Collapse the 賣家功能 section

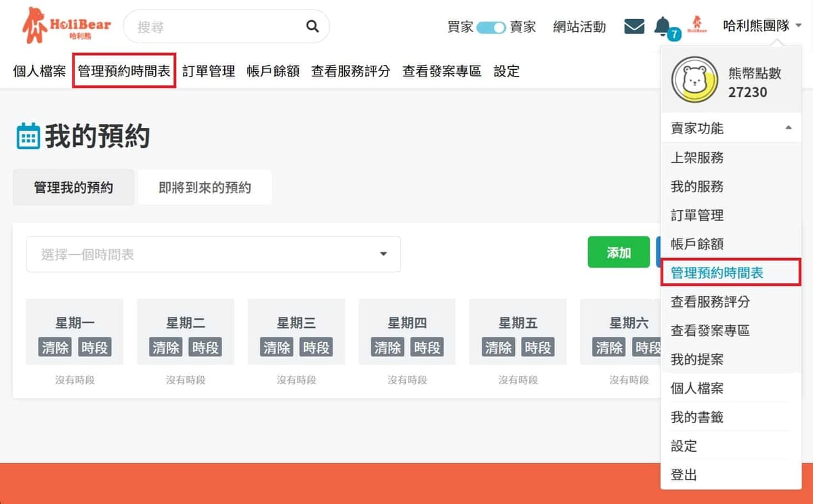click(788, 128)
